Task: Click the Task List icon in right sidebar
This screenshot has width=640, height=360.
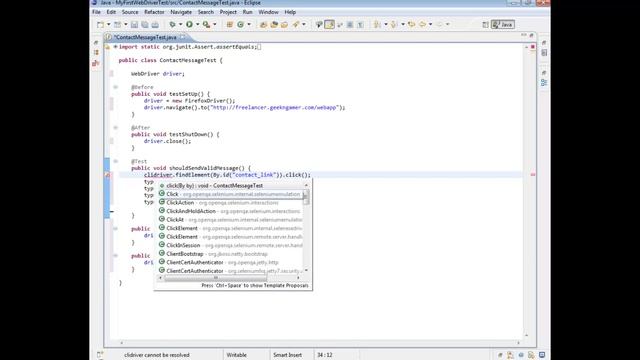Action: point(544,53)
